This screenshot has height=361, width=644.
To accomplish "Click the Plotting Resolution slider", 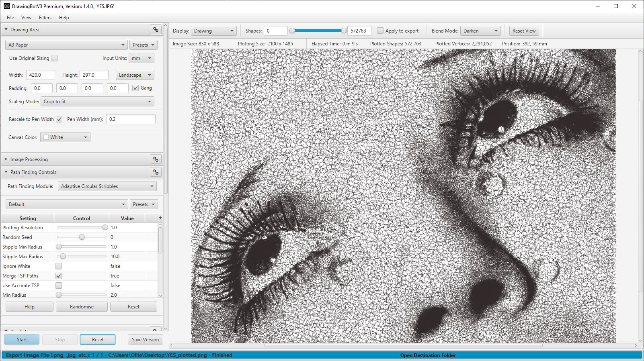I will [x=82, y=227].
